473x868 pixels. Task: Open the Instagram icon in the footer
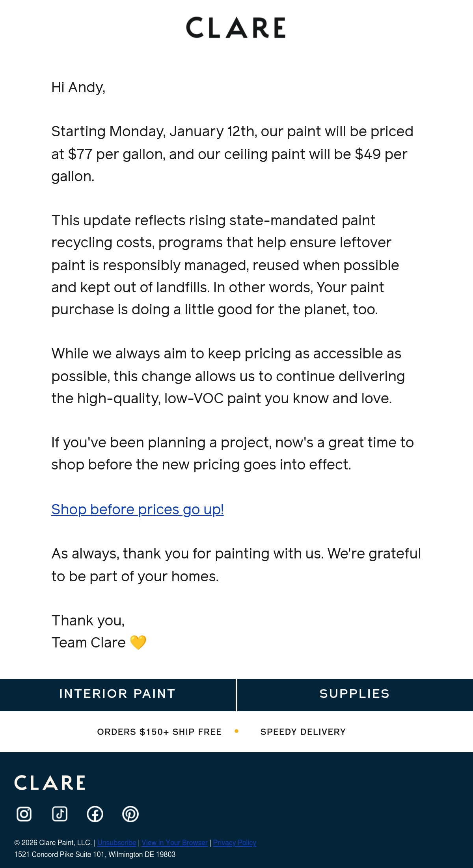pos(24,814)
